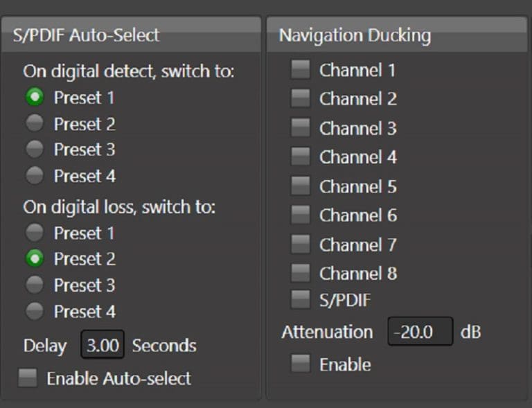The height and width of the screenshot is (408, 532).
Task: Choose Preset 3 under digital detect
Action: 35,150
